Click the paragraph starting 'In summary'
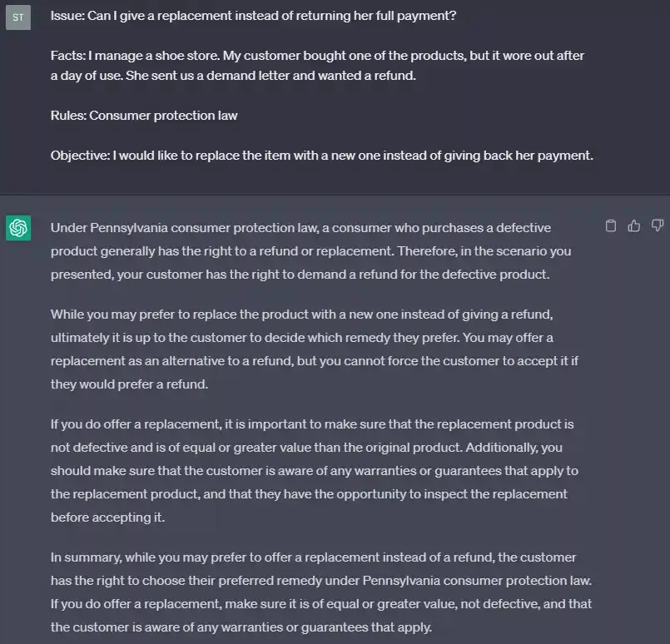This screenshot has width=670, height=644. click(321, 592)
